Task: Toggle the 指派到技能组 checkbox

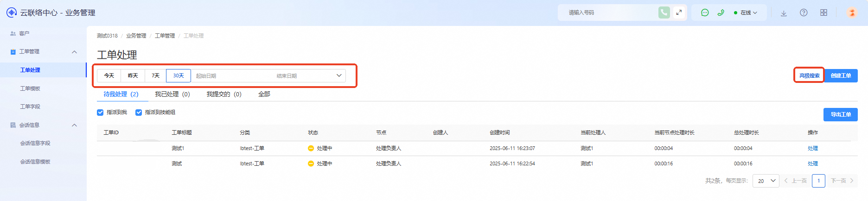Action: (x=138, y=112)
